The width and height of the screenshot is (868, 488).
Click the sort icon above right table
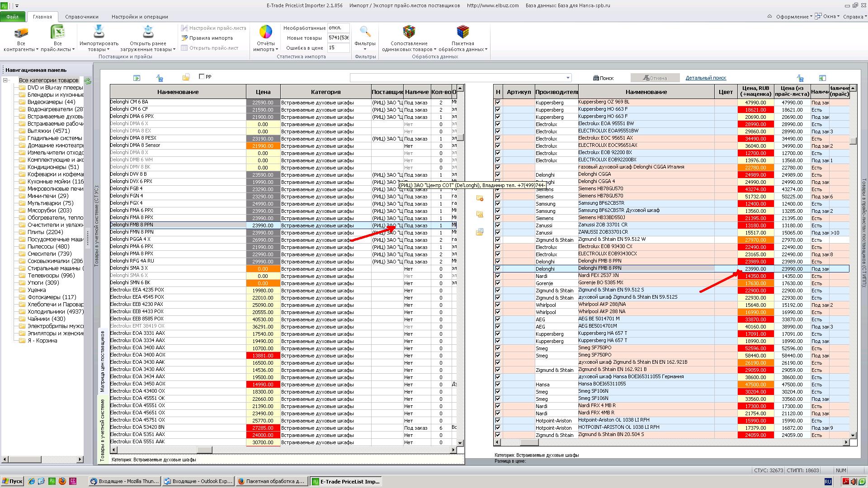(x=800, y=78)
